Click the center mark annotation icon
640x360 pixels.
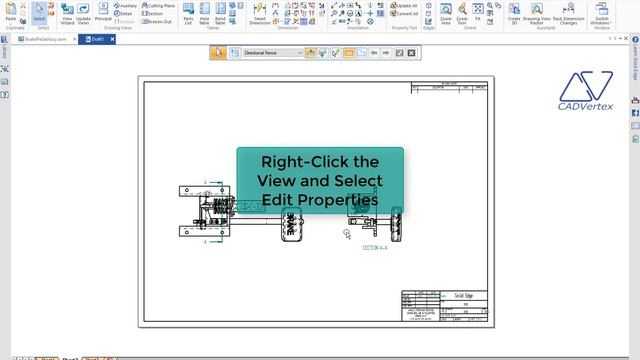point(370,13)
